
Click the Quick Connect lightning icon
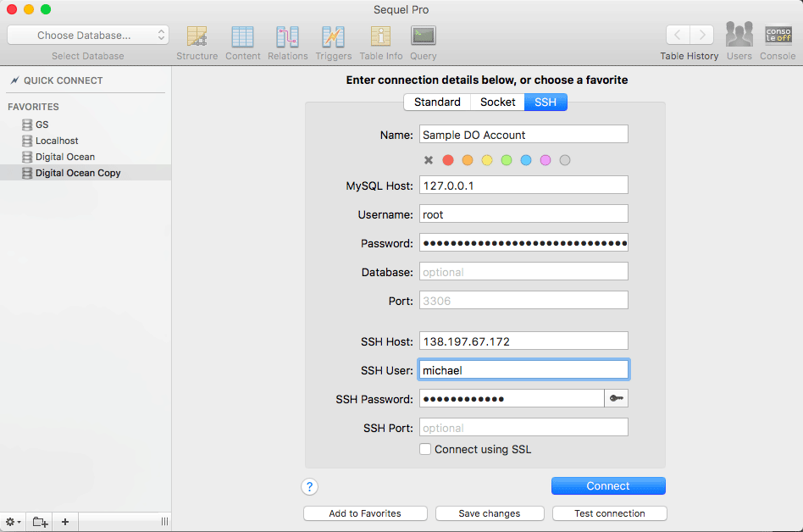tap(15, 80)
